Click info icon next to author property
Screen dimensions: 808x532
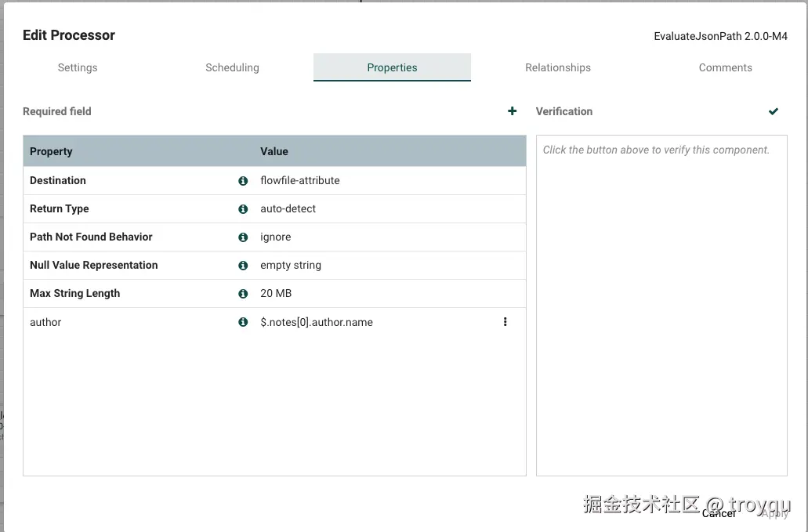click(243, 322)
